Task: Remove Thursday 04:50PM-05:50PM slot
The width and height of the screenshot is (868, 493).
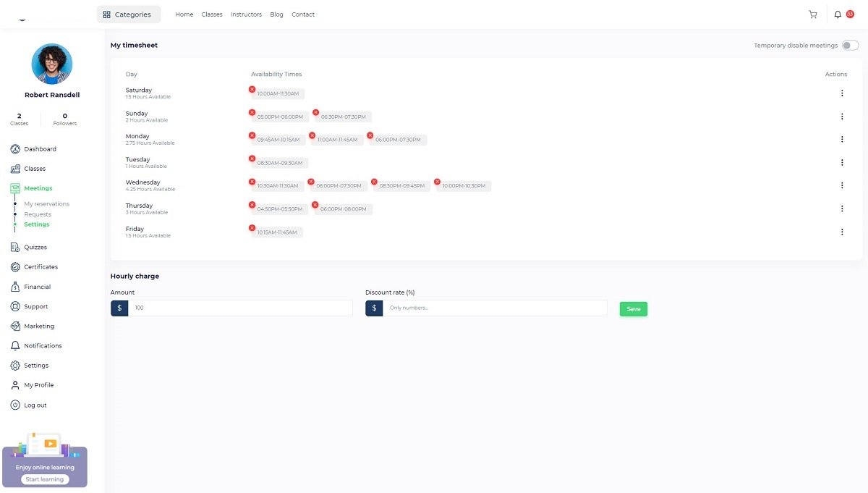Action: pos(252,205)
